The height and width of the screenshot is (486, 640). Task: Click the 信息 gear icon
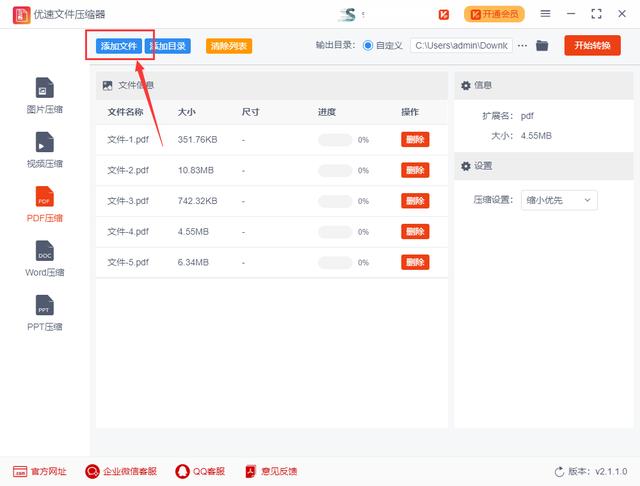tap(465, 85)
